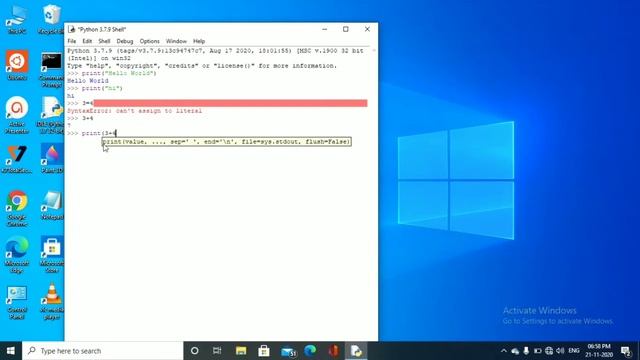Launch Google Chrome from the desktop

pos(17,208)
